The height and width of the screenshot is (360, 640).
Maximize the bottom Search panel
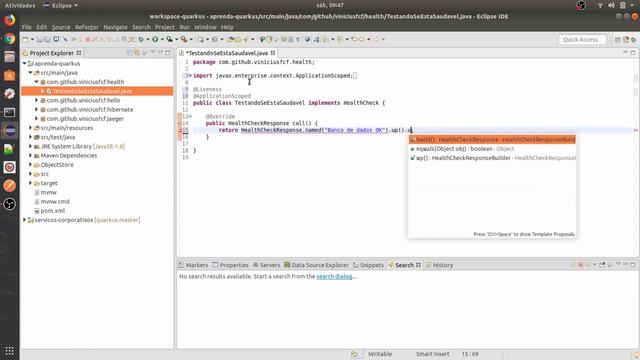coord(633,264)
